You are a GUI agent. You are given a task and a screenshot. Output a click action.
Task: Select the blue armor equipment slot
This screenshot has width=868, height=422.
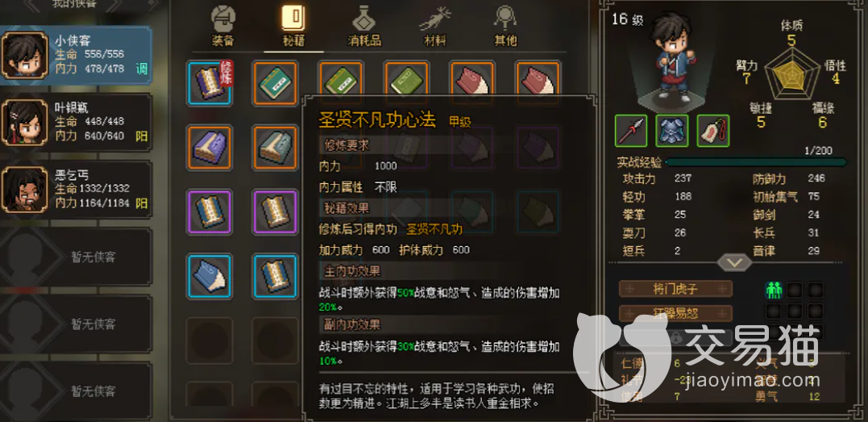point(672,131)
